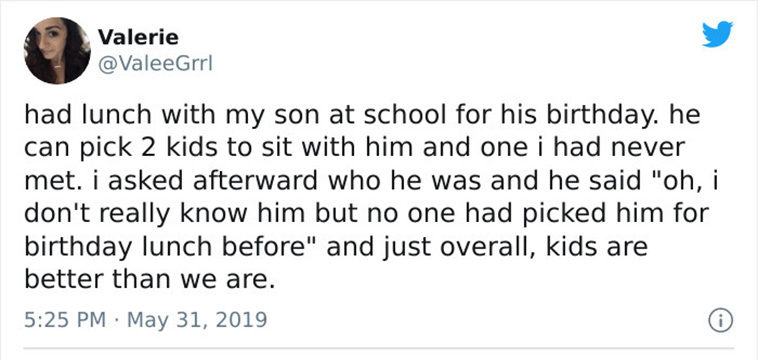Click tweet line starting "don't really know"
This screenshot has width=758, height=360.
coord(366,215)
